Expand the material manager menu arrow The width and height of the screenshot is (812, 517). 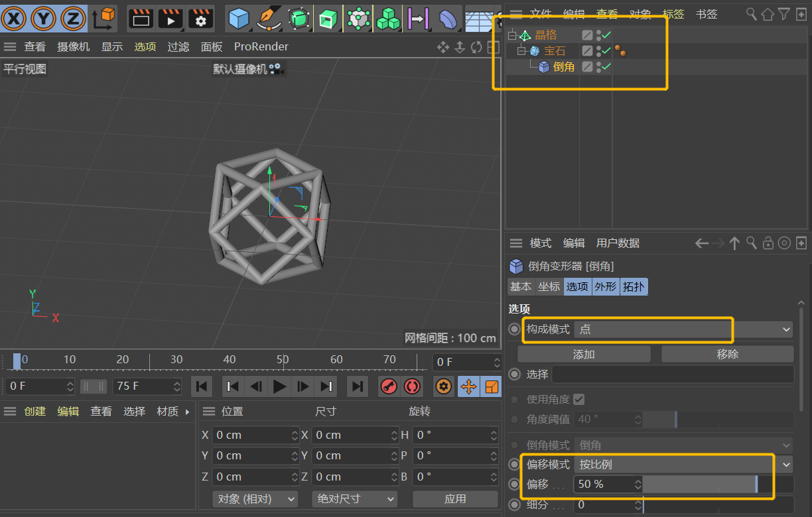[x=187, y=412]
